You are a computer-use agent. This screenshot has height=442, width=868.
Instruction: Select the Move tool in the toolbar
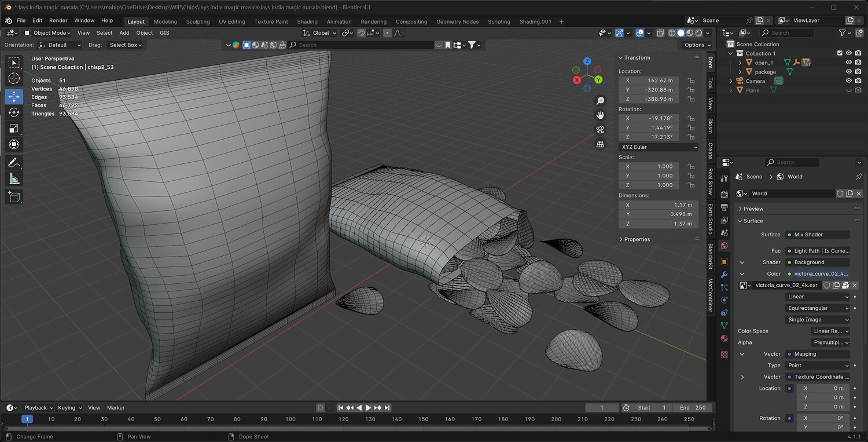[x=14, y=97]
